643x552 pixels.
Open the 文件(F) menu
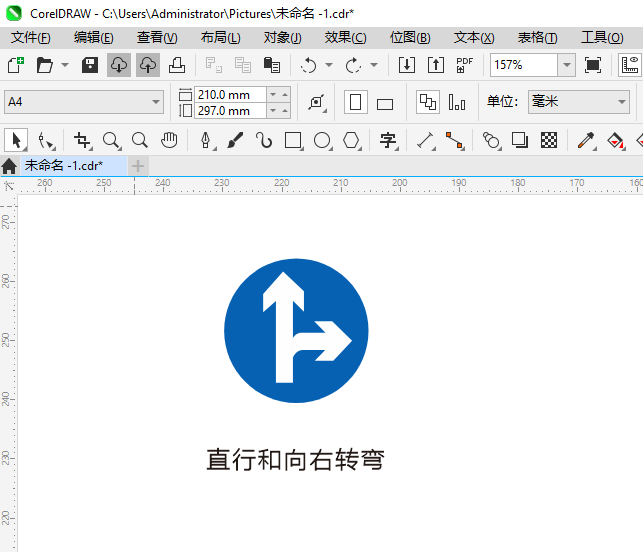31,38
